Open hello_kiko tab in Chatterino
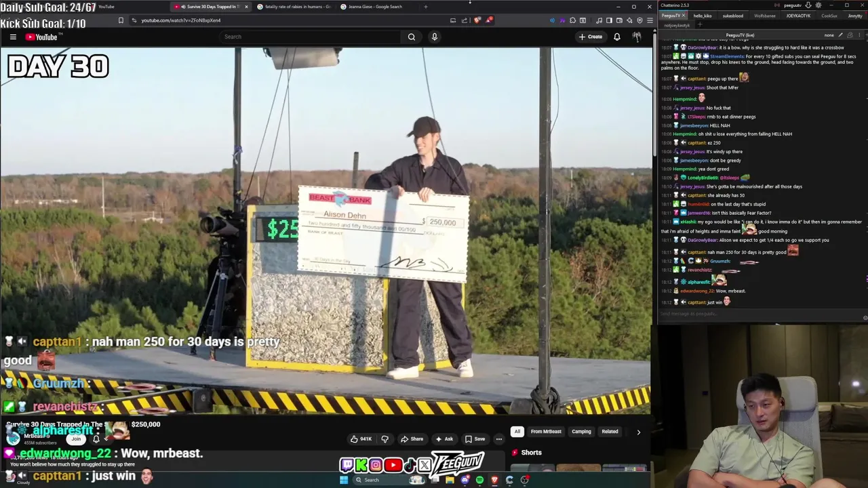This screenshot has height=488, width=868. [x=703, y=16]
